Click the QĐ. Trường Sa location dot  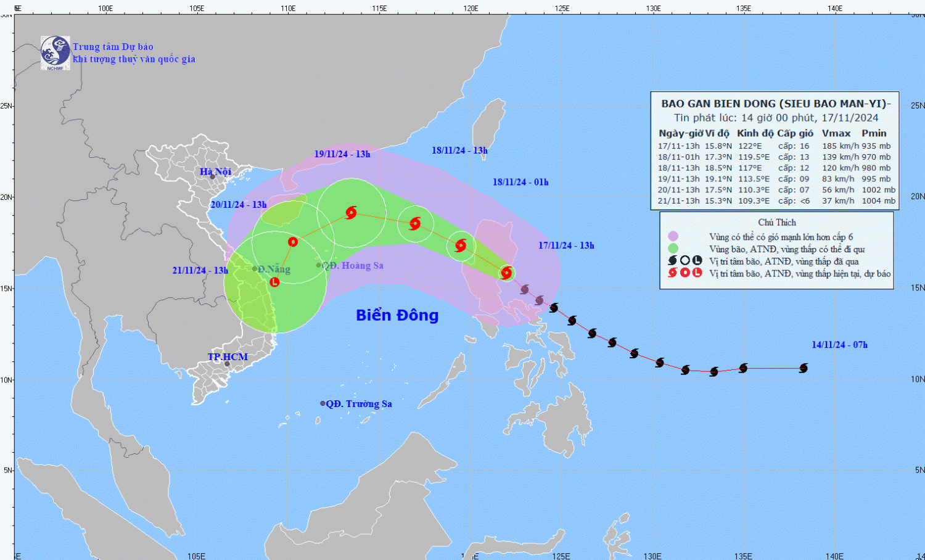323,403
